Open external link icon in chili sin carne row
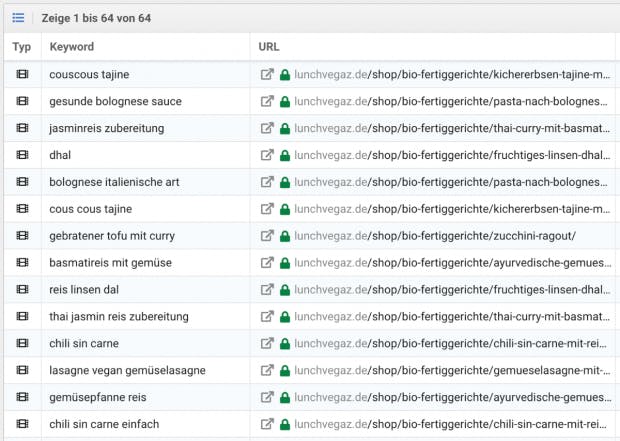 tap(267, 343)
